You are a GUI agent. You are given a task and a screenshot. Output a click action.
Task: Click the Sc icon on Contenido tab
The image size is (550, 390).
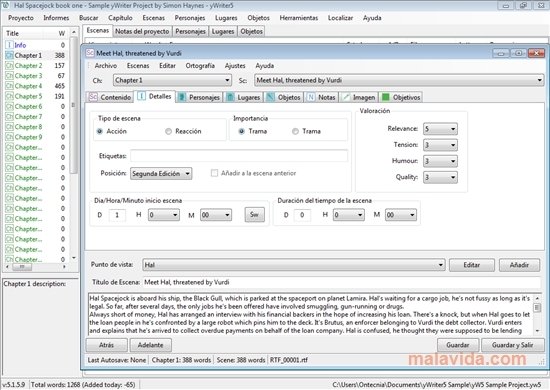[93, 97]
